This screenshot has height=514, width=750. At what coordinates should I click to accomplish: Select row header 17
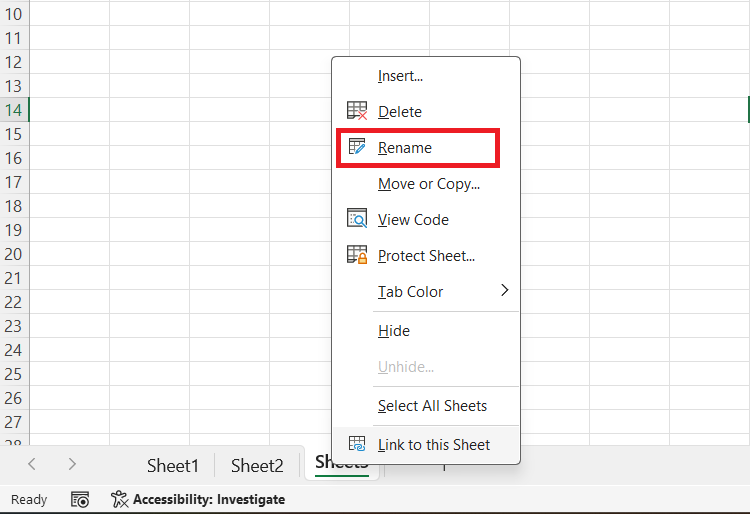point(14,182)
